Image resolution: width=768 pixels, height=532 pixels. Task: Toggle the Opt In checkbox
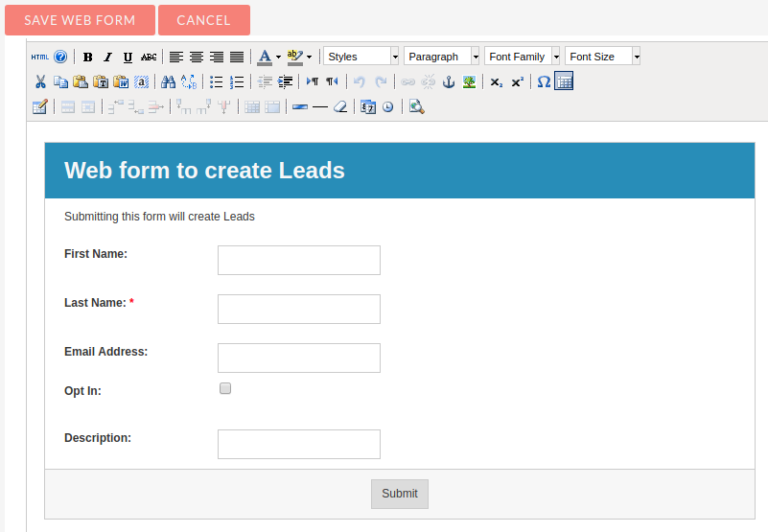[225, 388]
